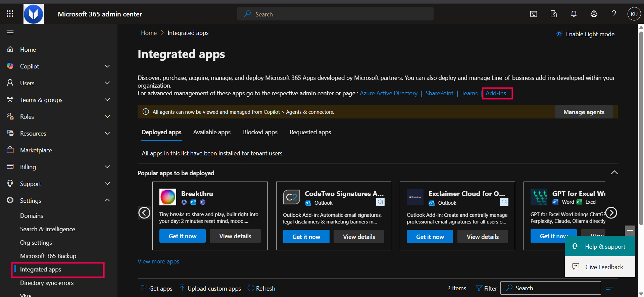Open Org settings
The width and height of the screenshot is (644, 297).
(x=36, y=243)
